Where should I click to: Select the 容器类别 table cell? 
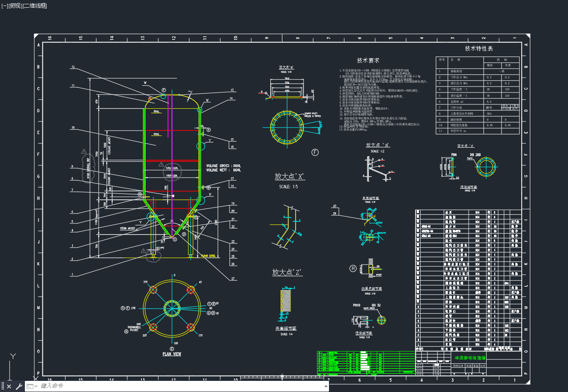pyautogui.click(x=456, y=71)
